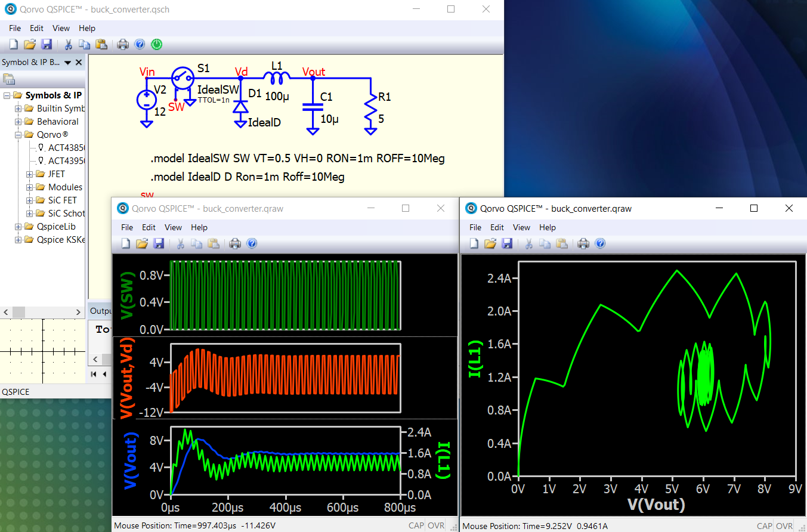Click the Output tab below schematic
The width and height of the screenshot is (807, 532).
tap(101, 311)
